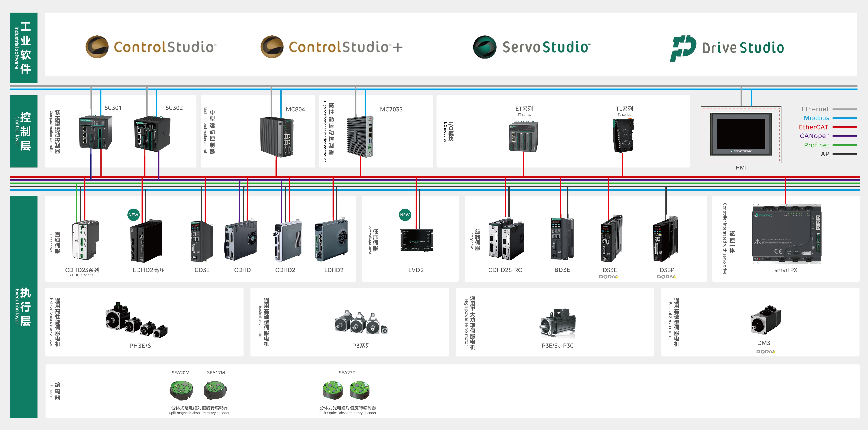Click the DORNA logo under DS3P
This screenshot has width=868, height=430.
tap(666, 277)
